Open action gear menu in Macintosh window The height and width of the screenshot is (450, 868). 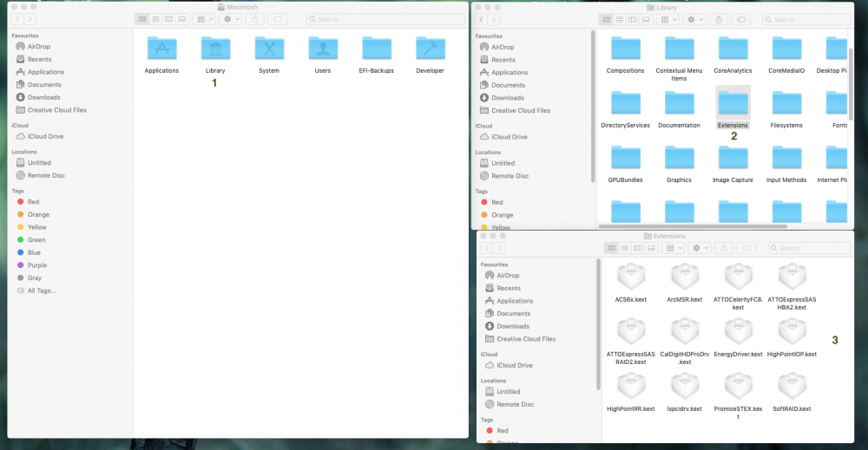coord(230,19)
